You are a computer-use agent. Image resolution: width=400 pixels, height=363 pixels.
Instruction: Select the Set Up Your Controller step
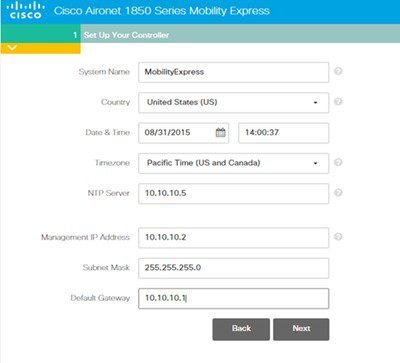(126, 35)
